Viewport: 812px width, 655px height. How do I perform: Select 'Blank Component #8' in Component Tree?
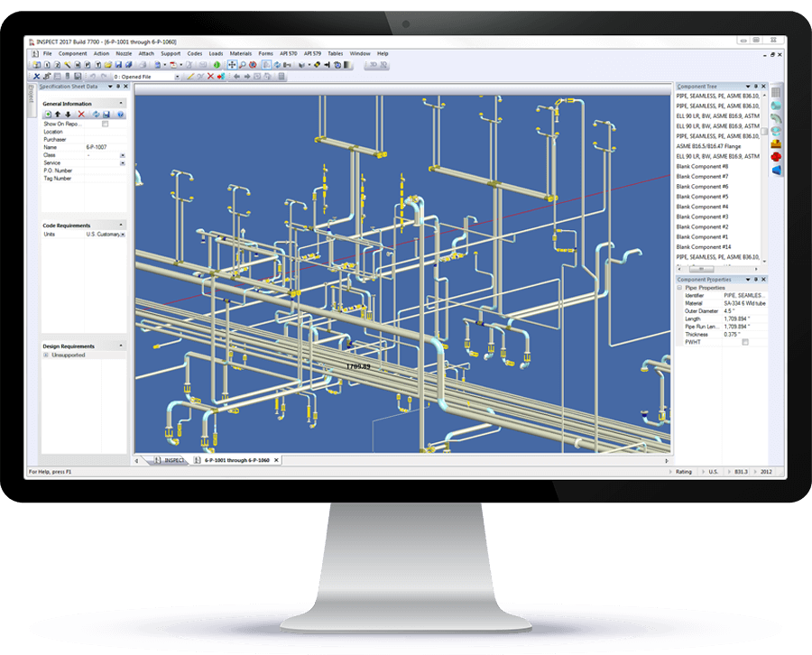(x=702, y=166)
